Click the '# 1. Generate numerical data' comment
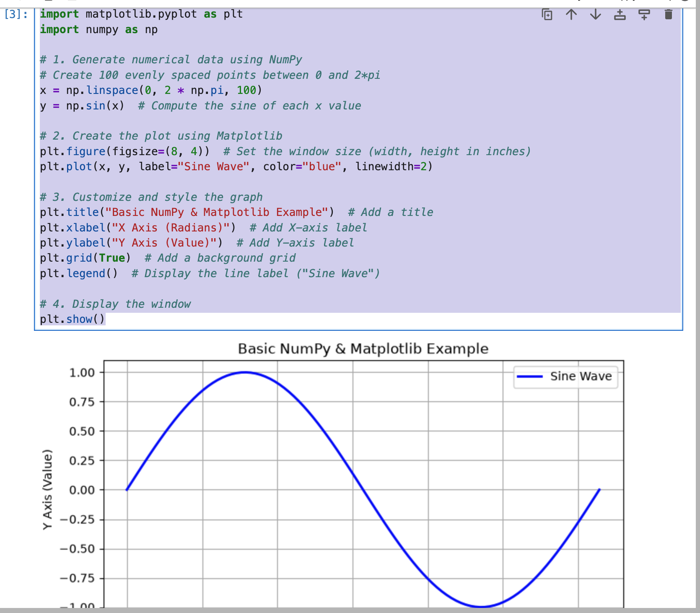Viewport: 700px width, 613px height. [x=171, y=60]
